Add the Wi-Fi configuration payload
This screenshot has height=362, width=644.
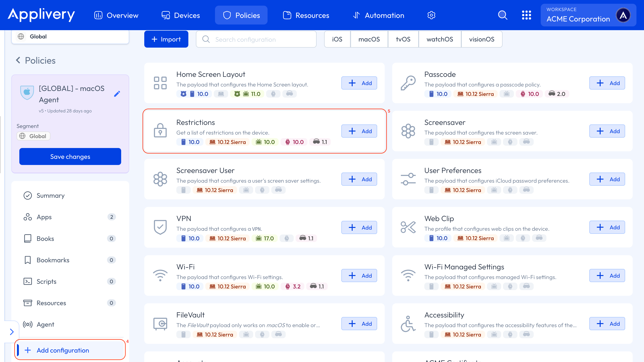point(359,276)
